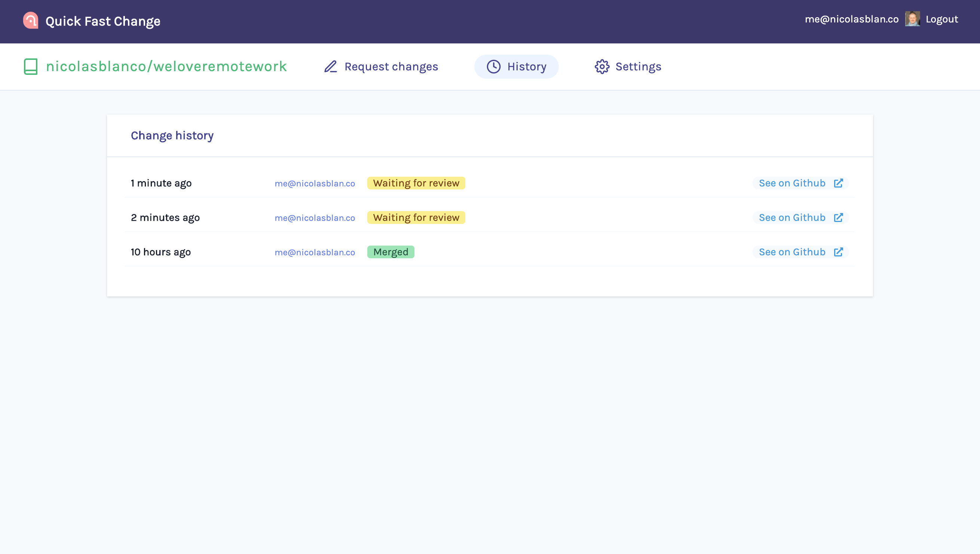Click the pencil icon beside Request changes

tap(330, 67)
